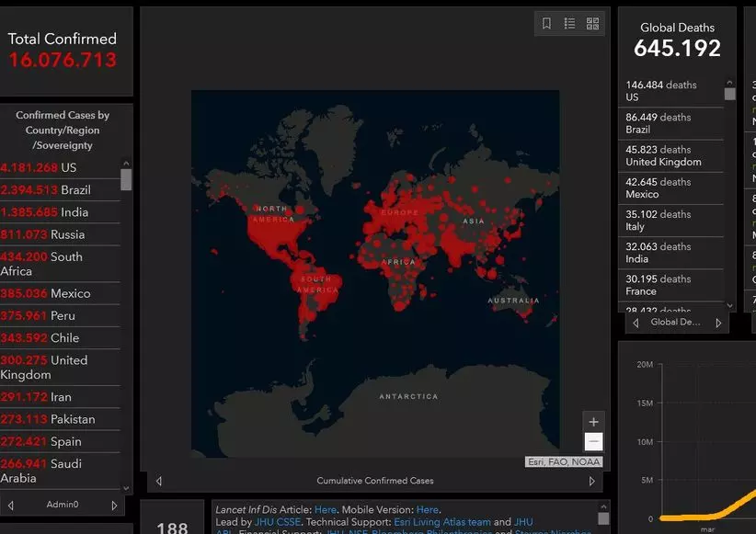Zoom out of the map with minus

(x=593, y=442)
